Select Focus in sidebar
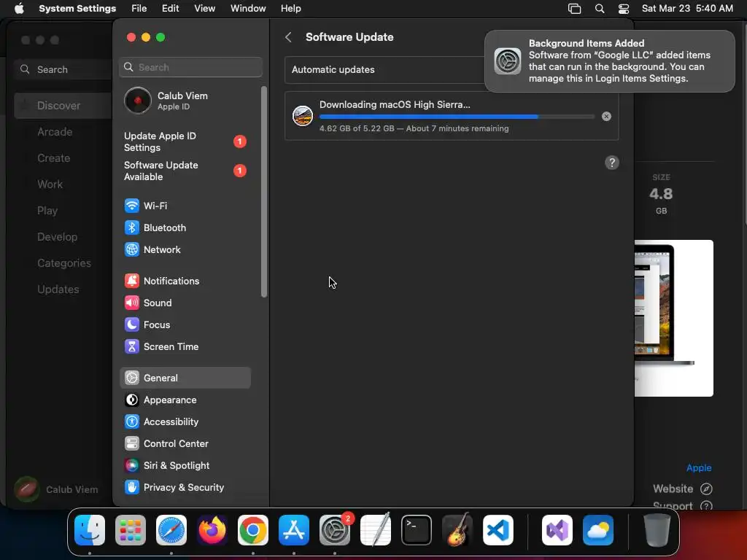The width and height of the screenshot is (747, 560). pos(185,324)
